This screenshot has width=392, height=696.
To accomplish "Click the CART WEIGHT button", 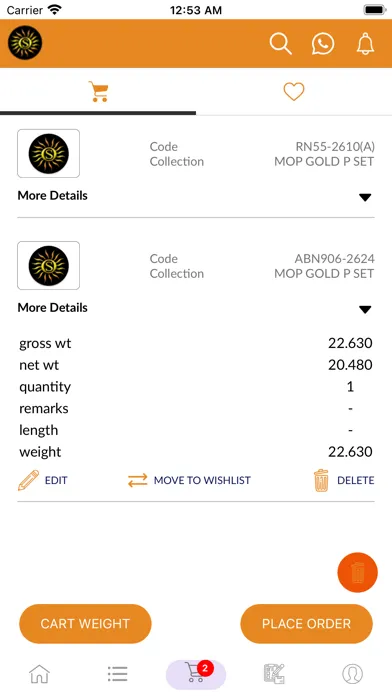I will [x=85, y=624].
